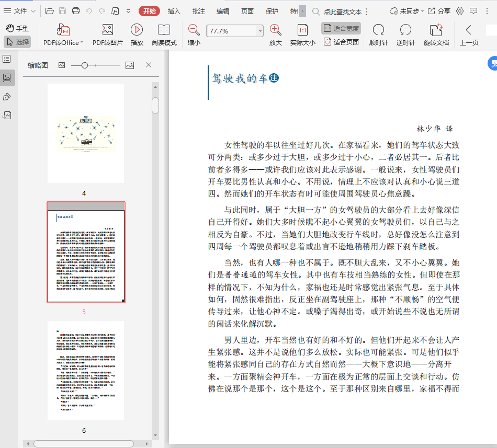Open the zoom percentage dropdown arrow
Image resolution: width=497 pixels, height=448 pixels.
(x=260, y=31)
